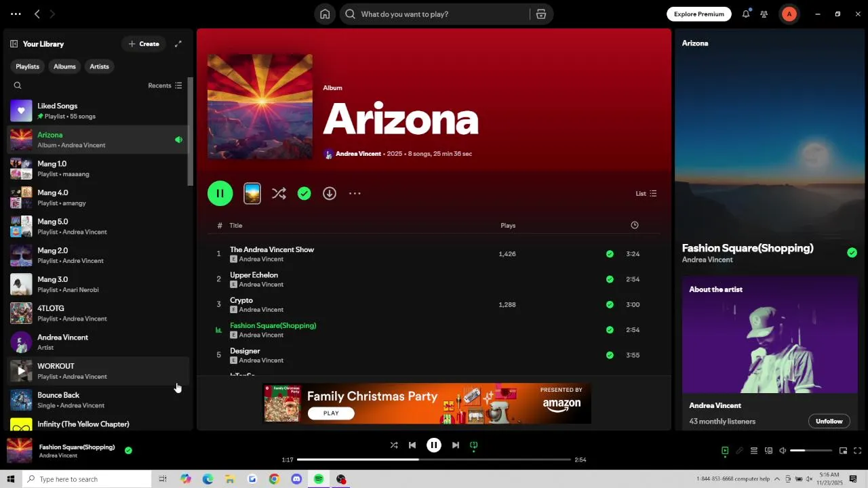Open the Recents sort dropdown

(x=165, y=85)
